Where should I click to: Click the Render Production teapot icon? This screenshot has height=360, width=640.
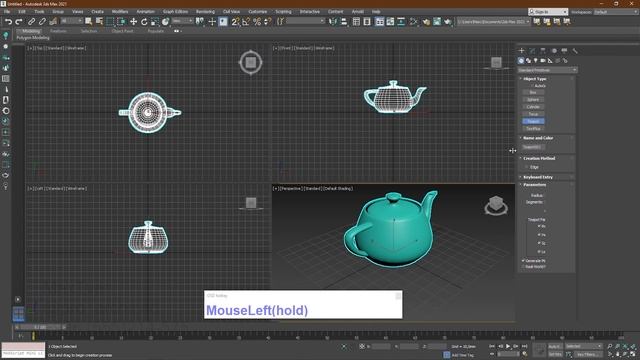pos(448,22)
